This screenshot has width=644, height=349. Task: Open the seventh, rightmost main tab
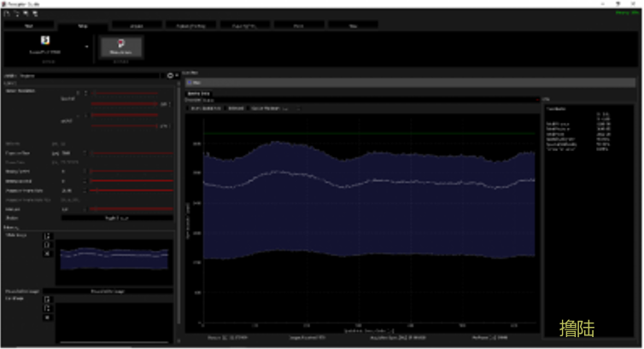point(353,26)
